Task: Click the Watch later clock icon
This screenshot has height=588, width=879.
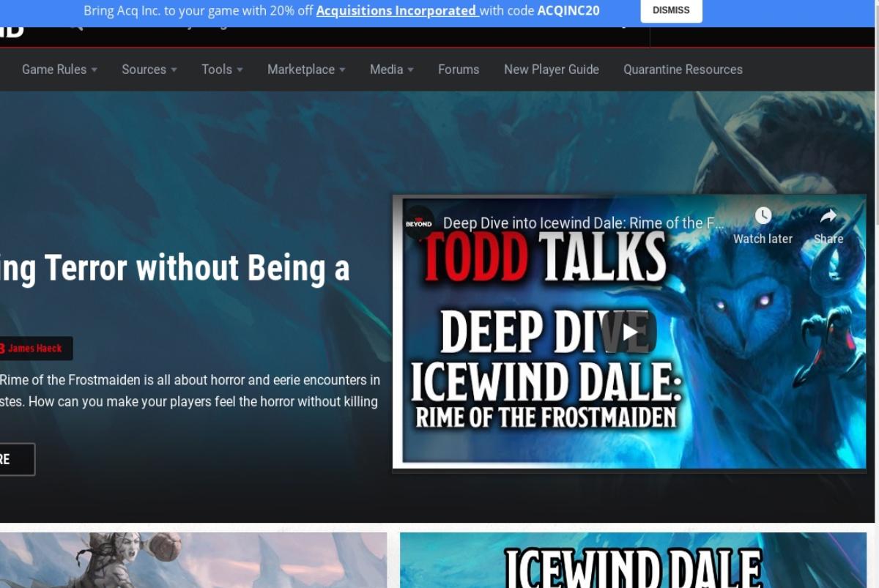Action: (763, 215)
